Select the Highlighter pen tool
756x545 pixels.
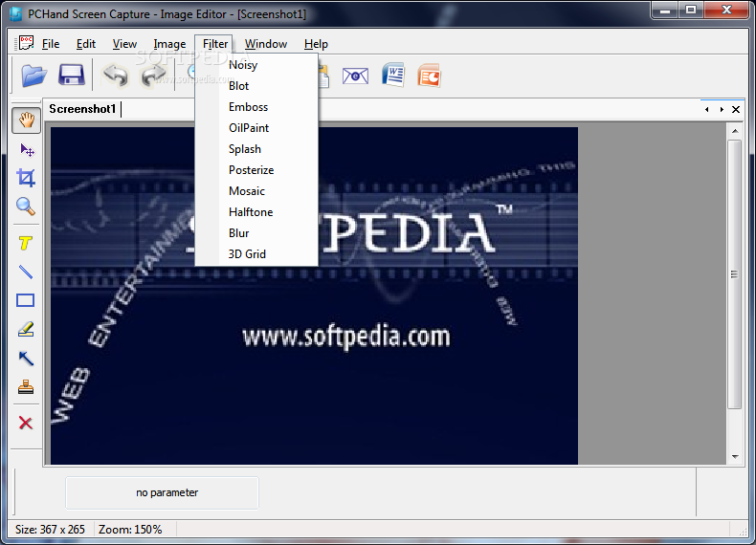[26, 329]
